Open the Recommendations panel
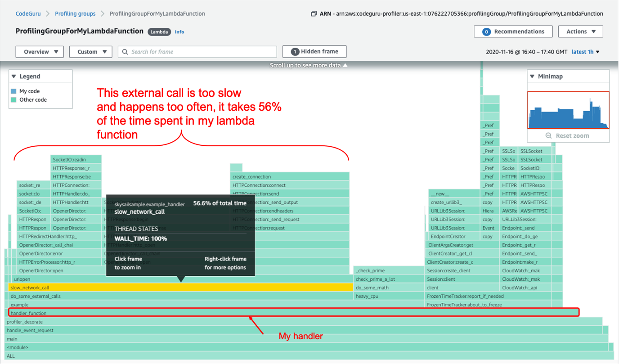The width and height of the screenshot is (619, 364). [x=513, y=31]
